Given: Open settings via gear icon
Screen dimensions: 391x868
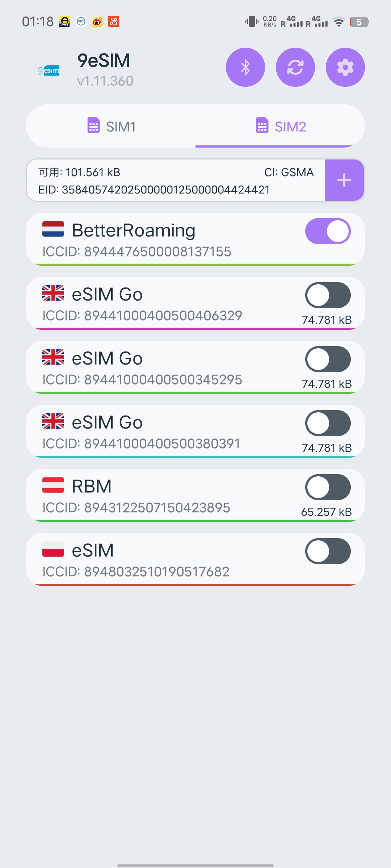Looking at the screenshot, I should (345, 67).
